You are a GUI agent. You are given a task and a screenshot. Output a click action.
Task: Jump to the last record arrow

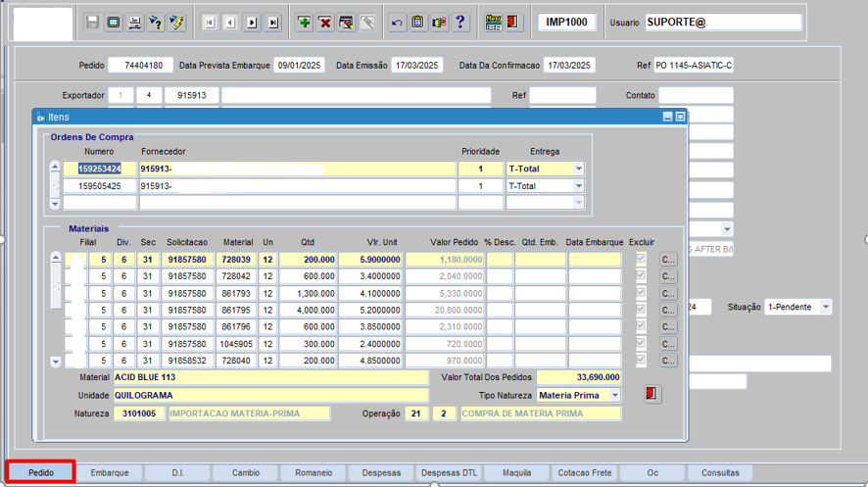tap(273, 22)
